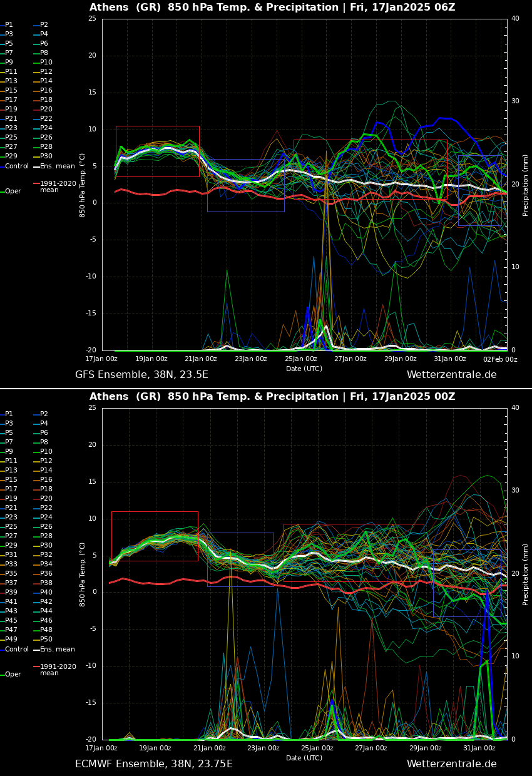532x776 pixels.
Task: Select the ECMWF chart's 'Precipitation (mm)' axis label
Action: pyautogui.click(x=526, y=574)
